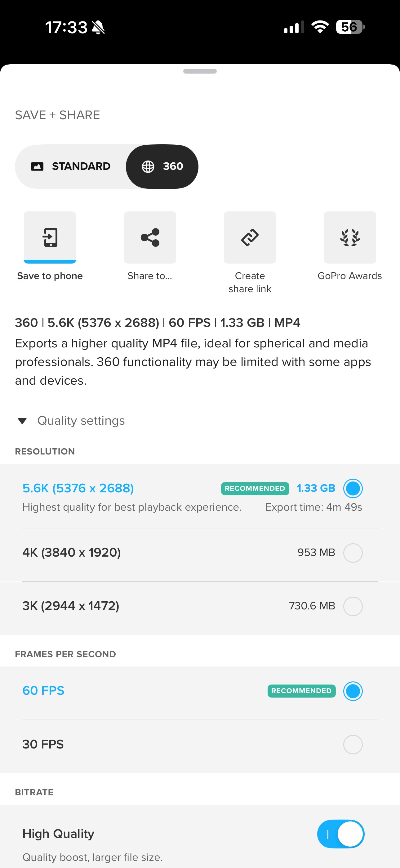Disable the High Quality bitrate toggle
400x868 pixels.
point(341,834)
